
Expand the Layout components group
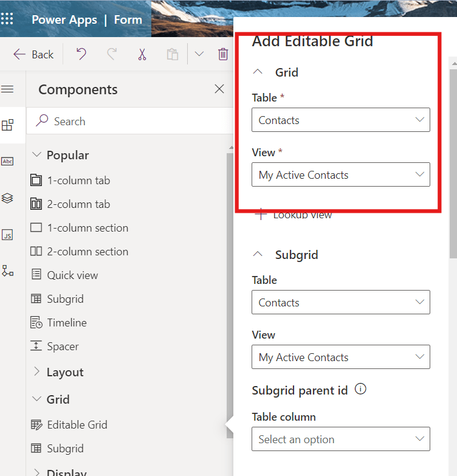point(36,372)
